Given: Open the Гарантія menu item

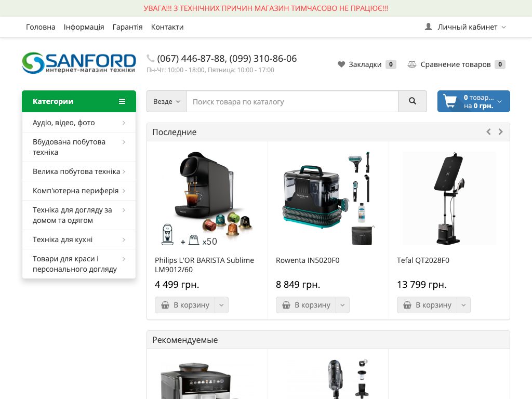Looking at the screenshot, I should 128,27.
